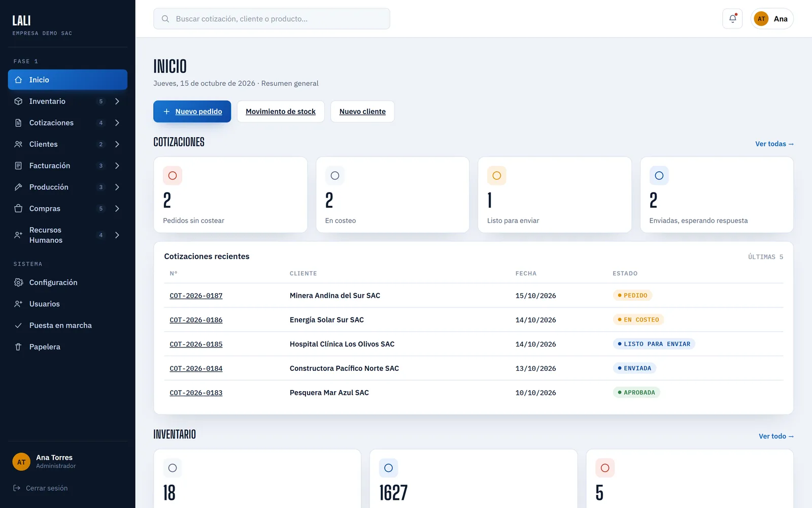The height and width of the screenshot is (508, 812).
Task: Click the magnifier icon in the search bar
Action: [165, 19]
